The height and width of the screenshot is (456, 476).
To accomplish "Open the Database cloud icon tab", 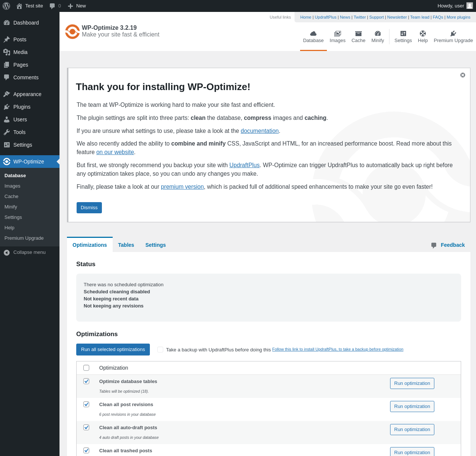I will click(x=313, y=34).
